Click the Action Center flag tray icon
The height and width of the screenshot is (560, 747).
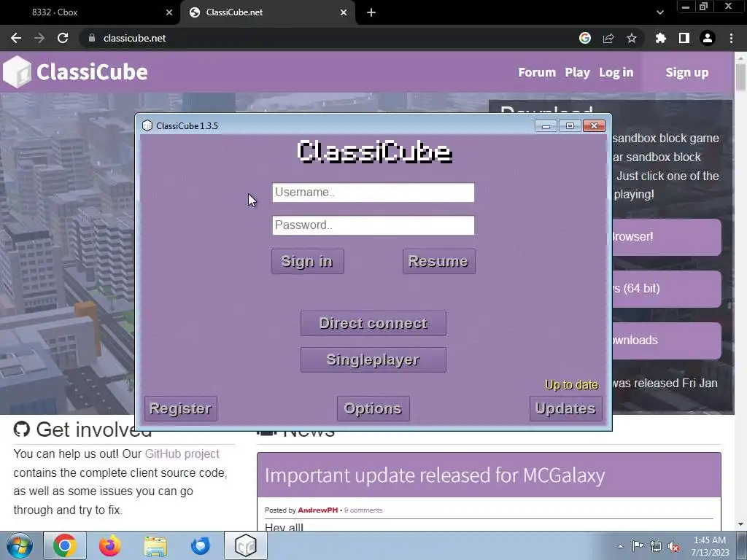click(x=638, y=546)
